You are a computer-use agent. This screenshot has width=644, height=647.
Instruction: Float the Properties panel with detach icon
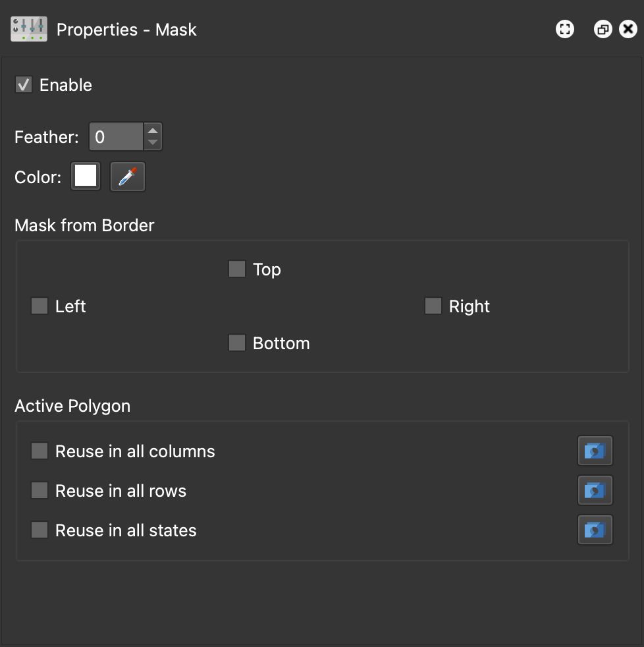point(603,29)
